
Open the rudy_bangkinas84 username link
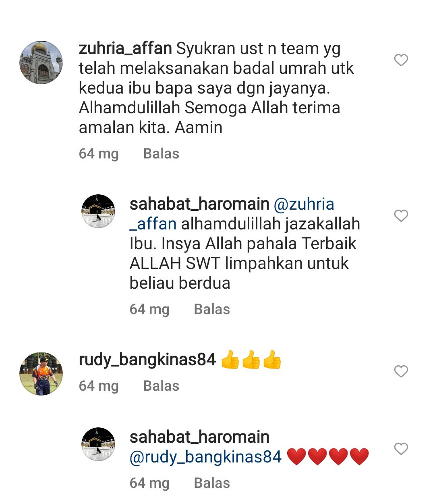point(147,360)
